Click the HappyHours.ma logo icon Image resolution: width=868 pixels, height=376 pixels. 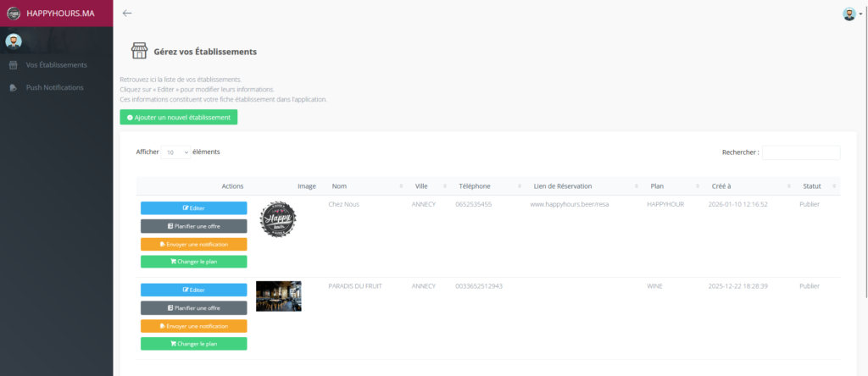pyautogui.click(x=13, y=13)
